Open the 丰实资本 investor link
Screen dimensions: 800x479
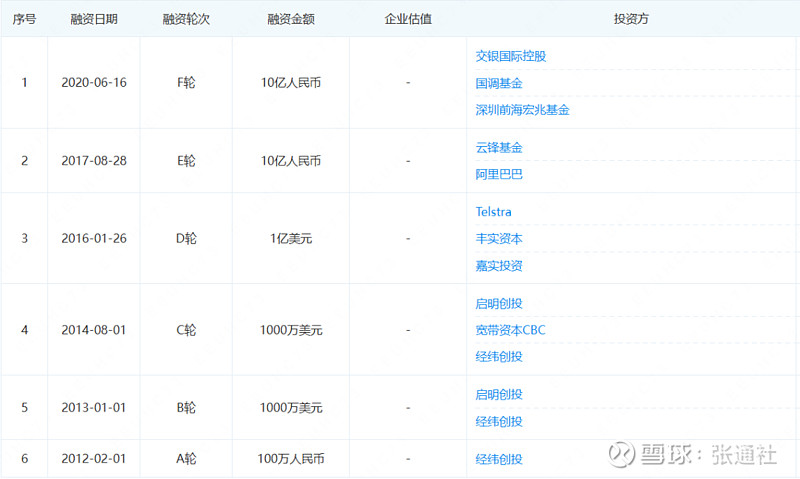[499, 239]
